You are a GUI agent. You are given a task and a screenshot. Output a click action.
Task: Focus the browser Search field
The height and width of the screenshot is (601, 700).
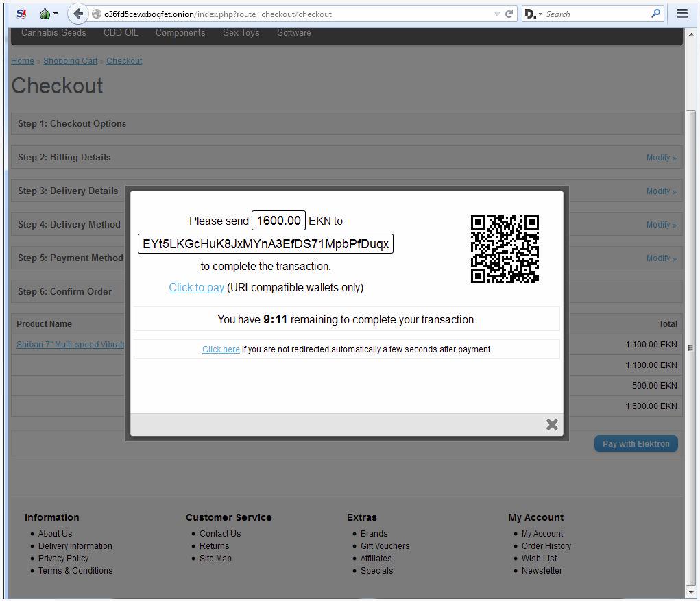click(x=597, y=14)
